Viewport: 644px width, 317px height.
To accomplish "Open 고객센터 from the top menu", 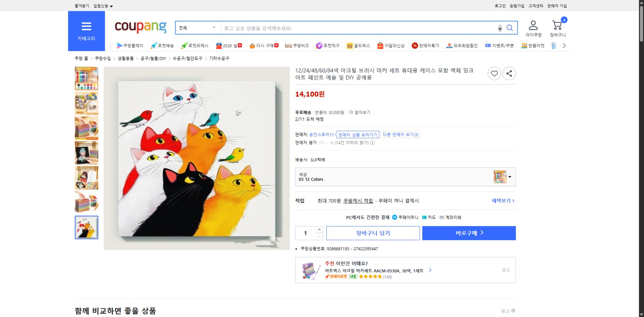I will (x=535, y=6).
